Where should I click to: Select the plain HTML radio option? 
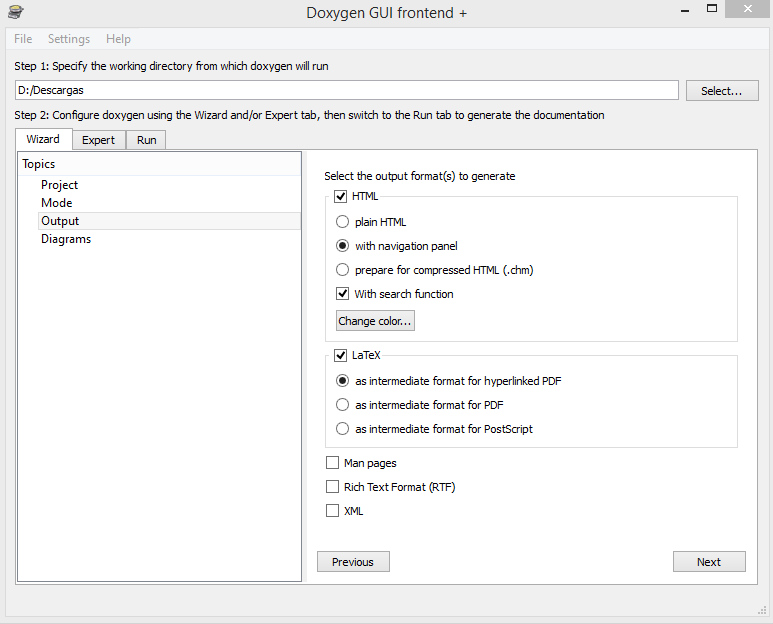(343, 222)
